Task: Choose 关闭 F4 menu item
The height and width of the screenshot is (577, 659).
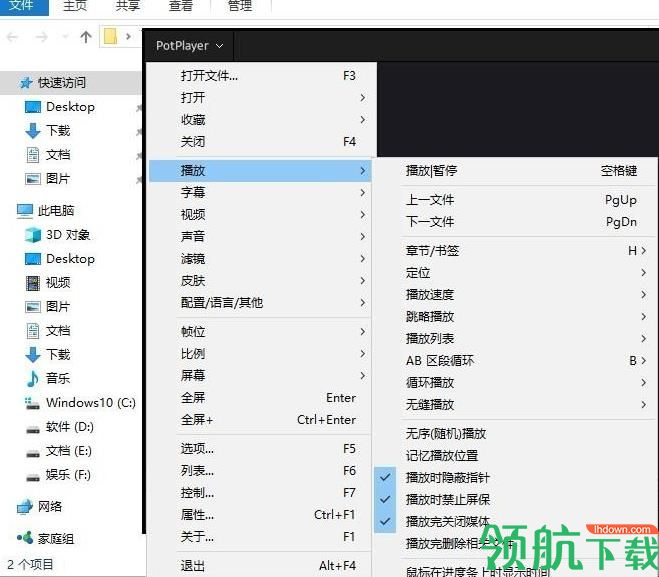Action: tap(260, 142)
